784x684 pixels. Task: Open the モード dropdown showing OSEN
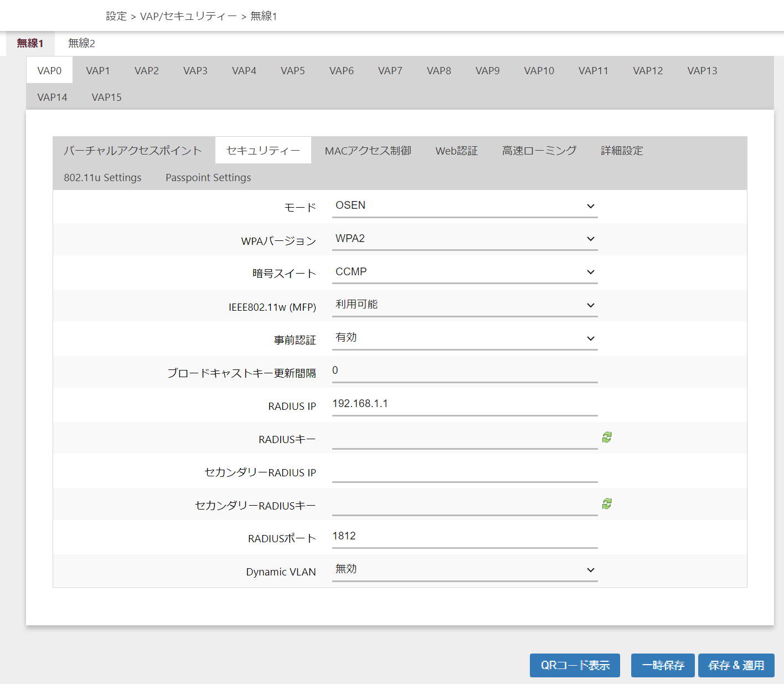465,206
